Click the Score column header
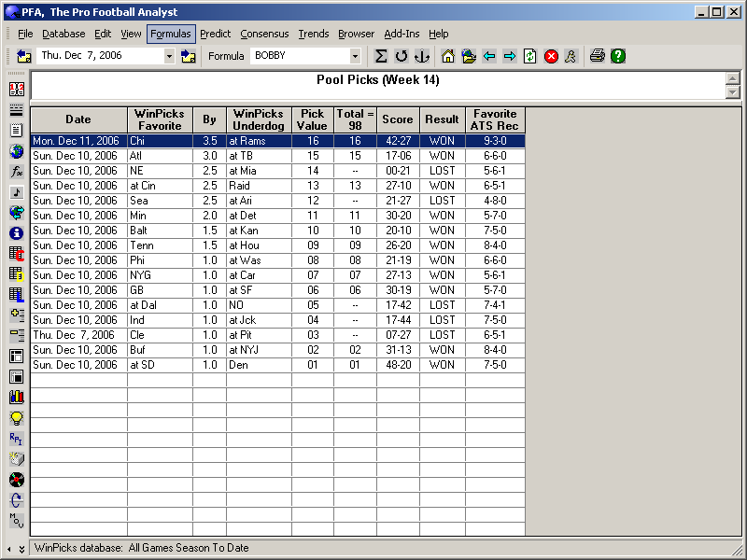The height and width of the screenshot is (560, 747). pos(398,119)
